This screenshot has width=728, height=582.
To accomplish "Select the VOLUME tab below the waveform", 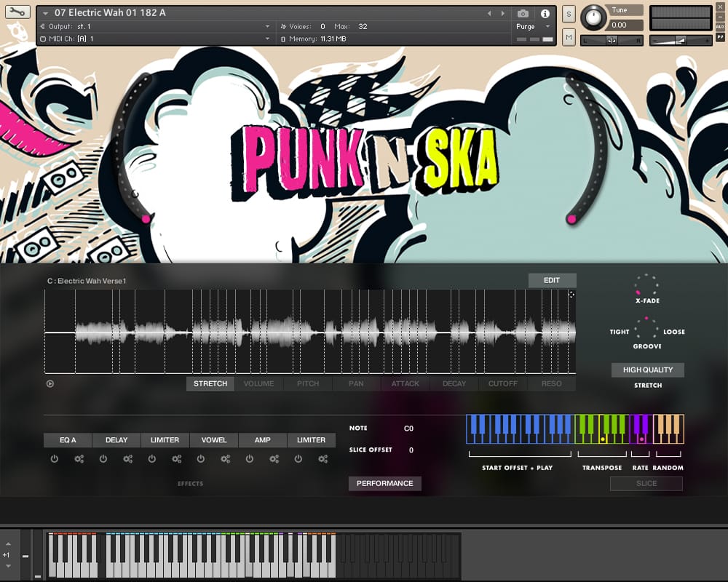I will pyautogui.click(x=258, y=383).
